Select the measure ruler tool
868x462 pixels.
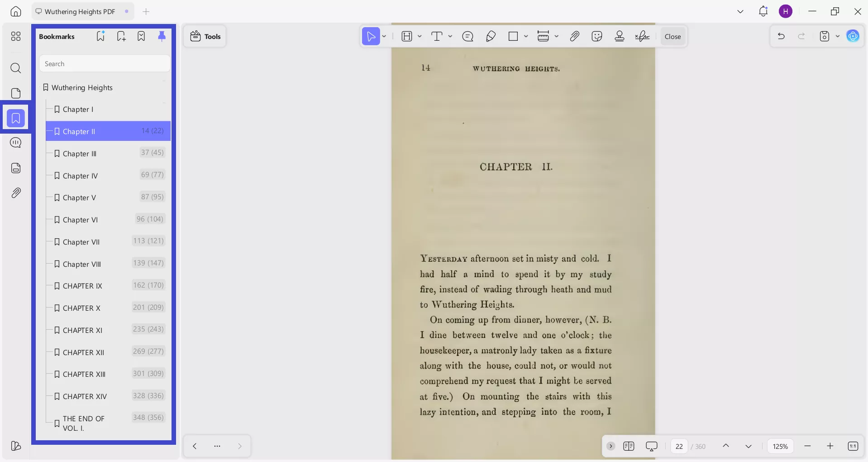[x=543, y=36]
